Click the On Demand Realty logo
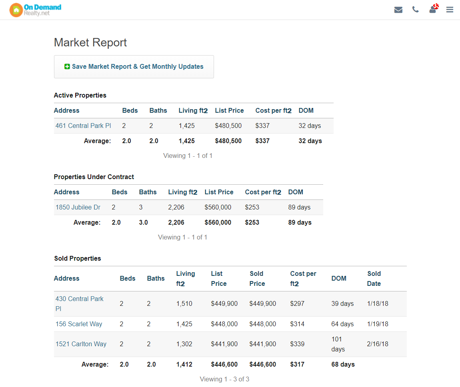 [x=35, y=10]
